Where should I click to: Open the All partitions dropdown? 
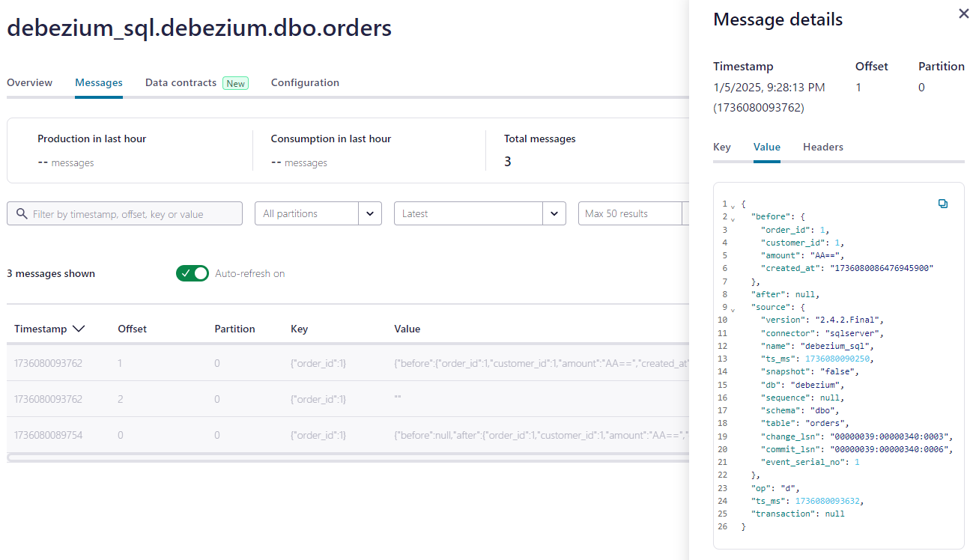(318, 213)
